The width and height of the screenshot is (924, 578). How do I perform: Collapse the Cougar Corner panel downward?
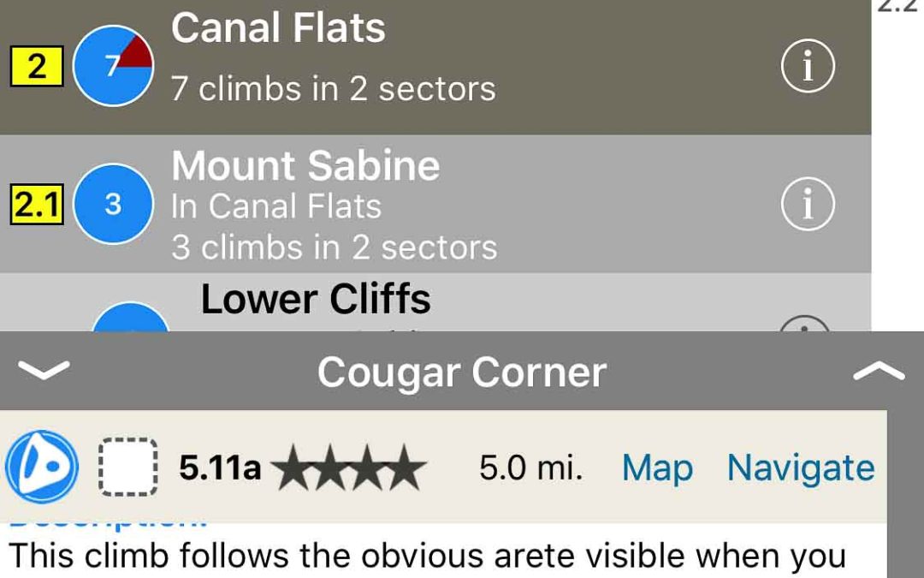tap(44, 370)
